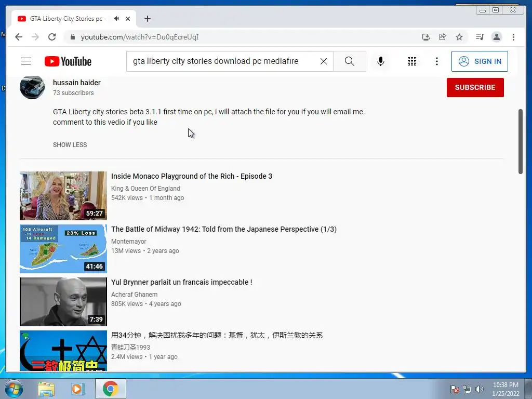The width and height of the screenshot is (532, 399).
Task: Open the Battle of Midway video thumbnail
Action: click(63, 249)
